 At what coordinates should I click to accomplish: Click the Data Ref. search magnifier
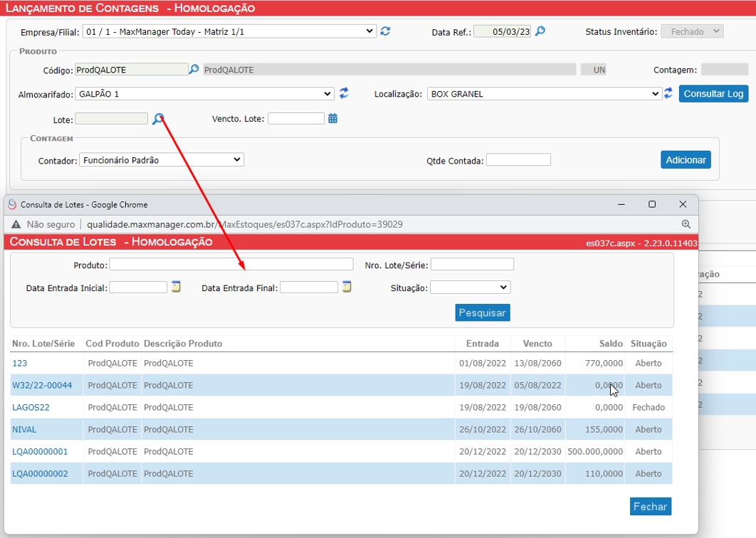(540, 31)
